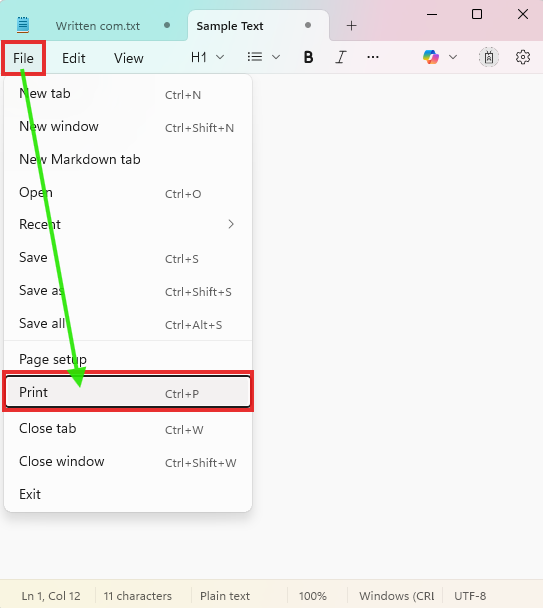Choose Open from the File menu
This screenshot has height=608, width=543.
pos(128,193)
